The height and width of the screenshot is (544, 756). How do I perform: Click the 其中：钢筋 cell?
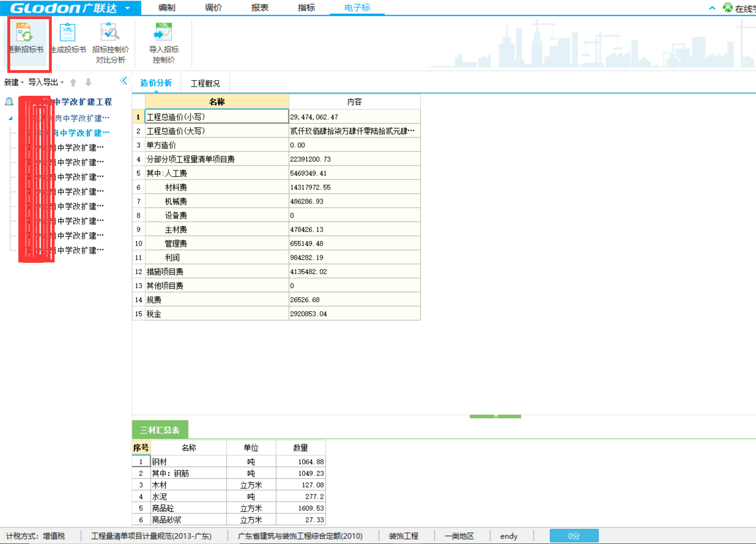click(x=188, y=473)
